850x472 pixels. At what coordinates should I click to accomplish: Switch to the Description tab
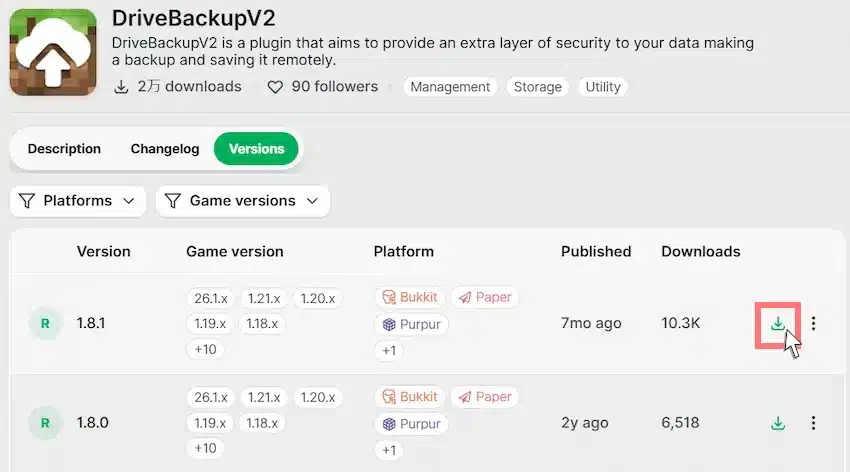pos(64,148)
